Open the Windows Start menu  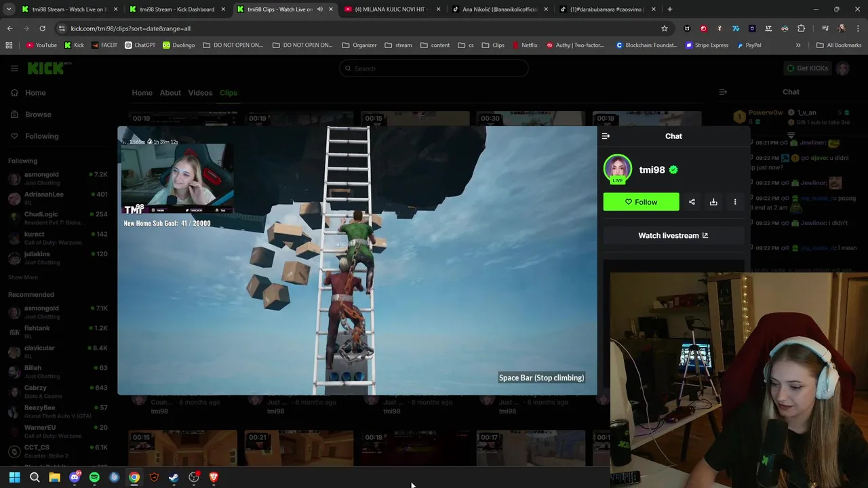click(x=14, y=478)
